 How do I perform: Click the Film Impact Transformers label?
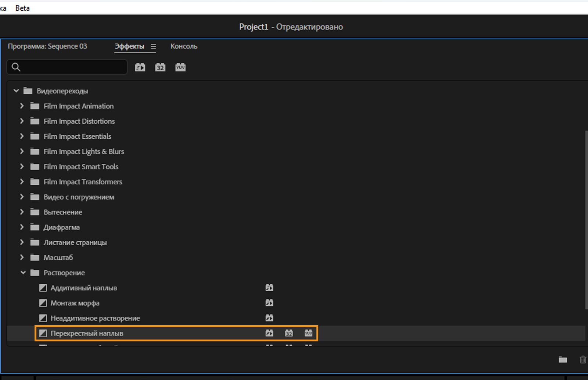[83, 182]
